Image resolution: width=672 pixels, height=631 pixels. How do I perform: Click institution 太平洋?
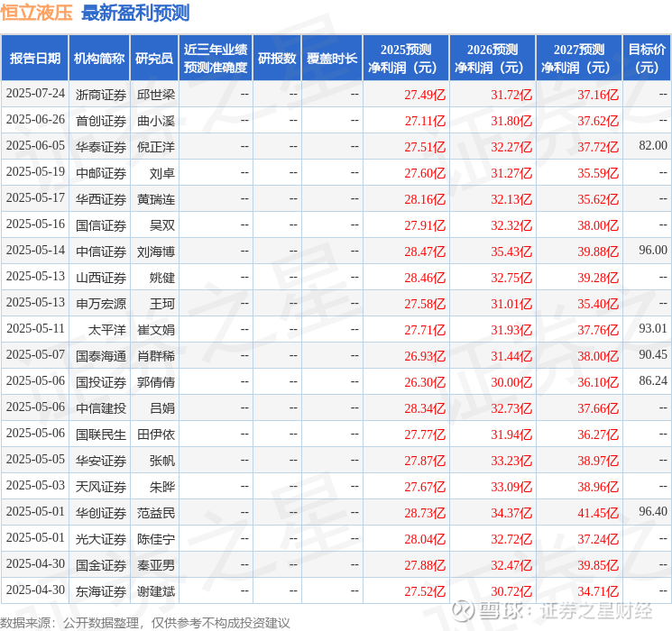pyautogui.click(x=107, y=330)
